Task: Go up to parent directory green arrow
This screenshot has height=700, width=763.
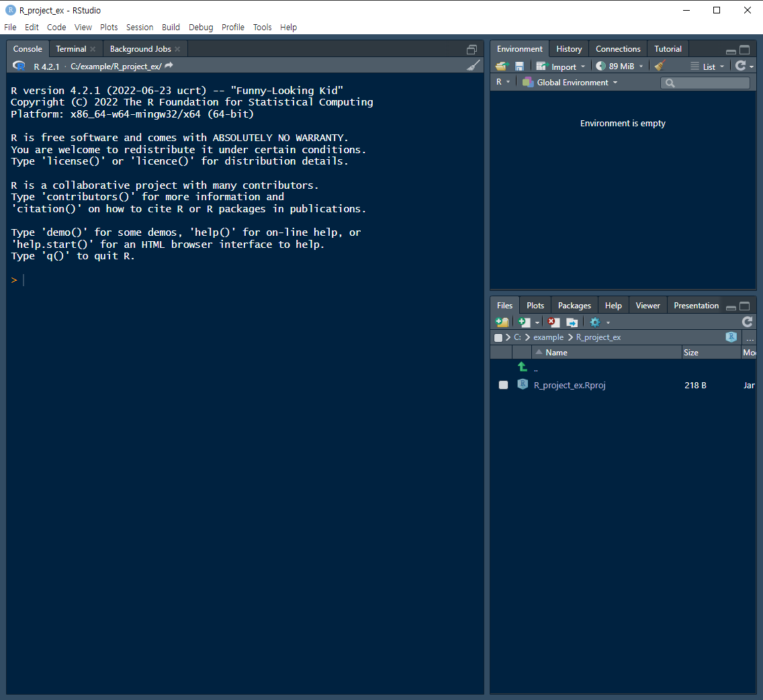Action: tap(523, 367)
